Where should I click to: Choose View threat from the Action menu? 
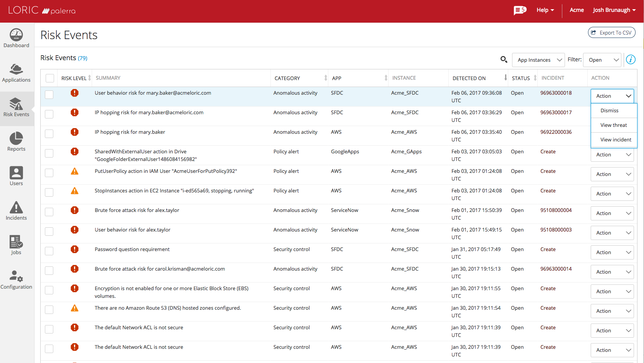614,125
